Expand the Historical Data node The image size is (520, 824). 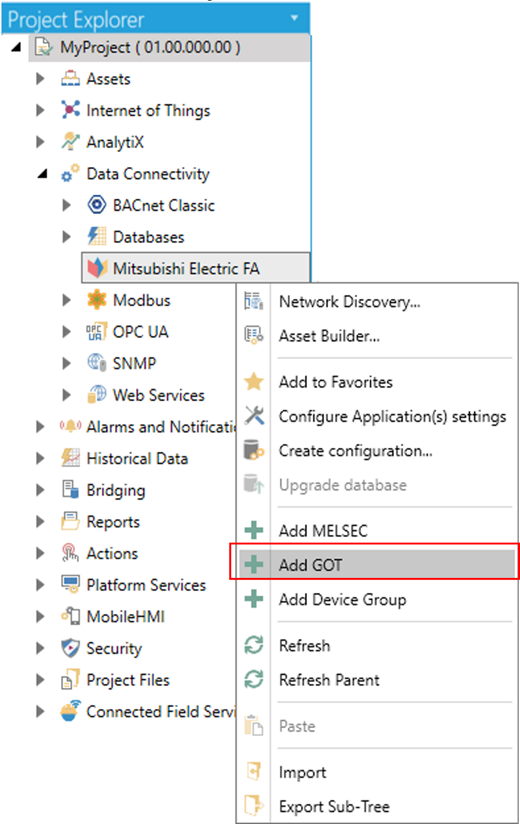coord(40,458)
